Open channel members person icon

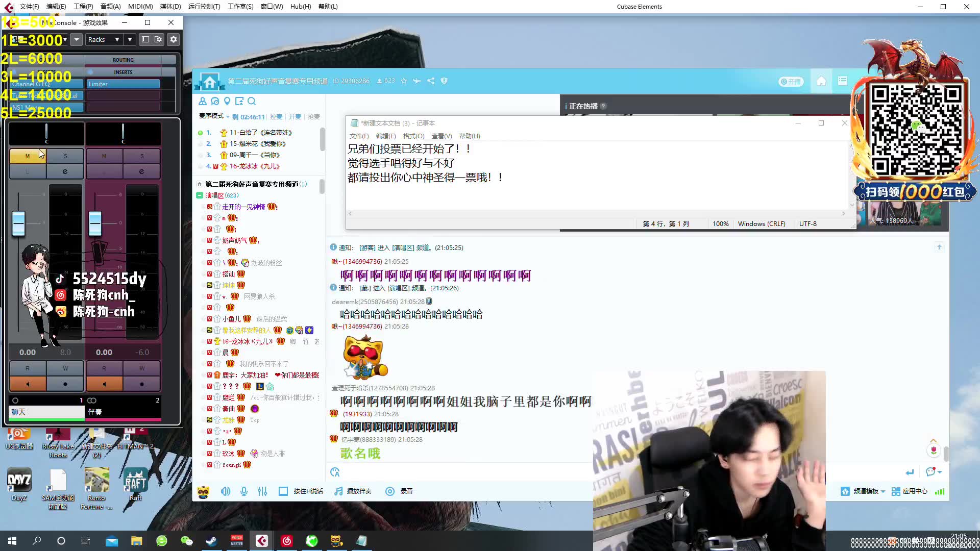(x=203, y=101)
